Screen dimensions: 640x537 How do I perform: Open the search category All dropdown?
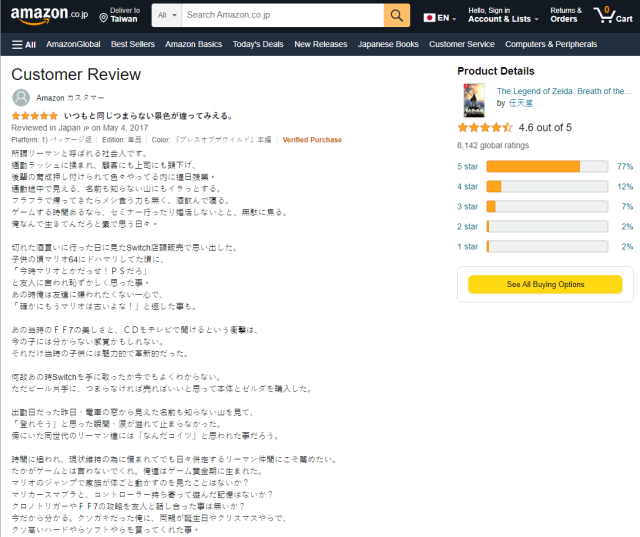tap(167, 15)
